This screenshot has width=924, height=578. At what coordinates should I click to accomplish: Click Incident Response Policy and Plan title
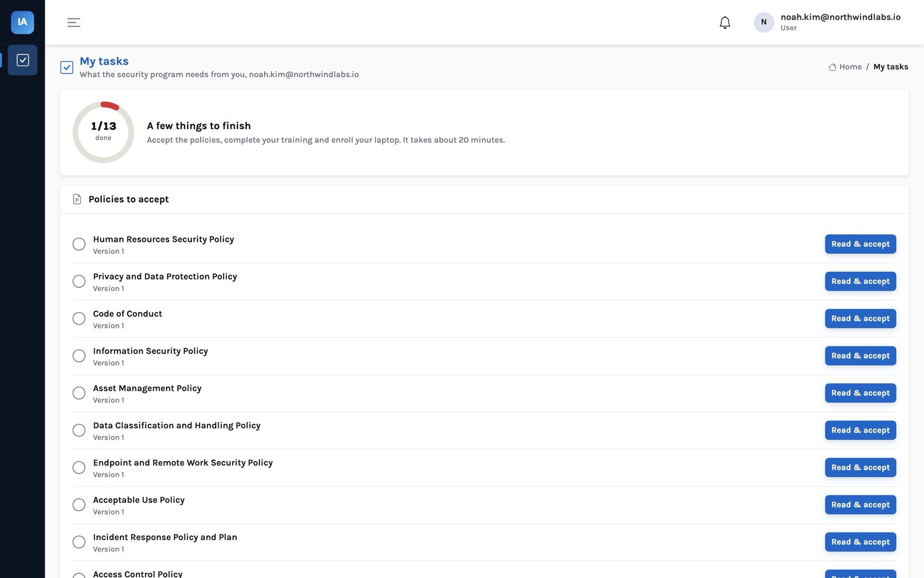pos(165,537)
